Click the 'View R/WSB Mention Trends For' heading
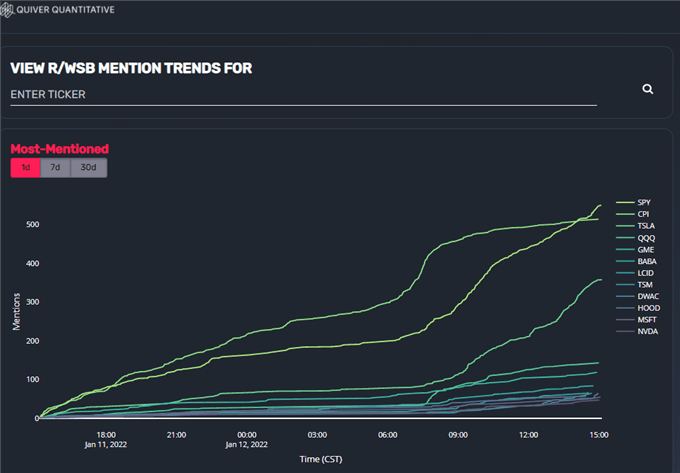The width and height of the screenshot is (680, 473). pyautogui.click(x=131, y=68)
